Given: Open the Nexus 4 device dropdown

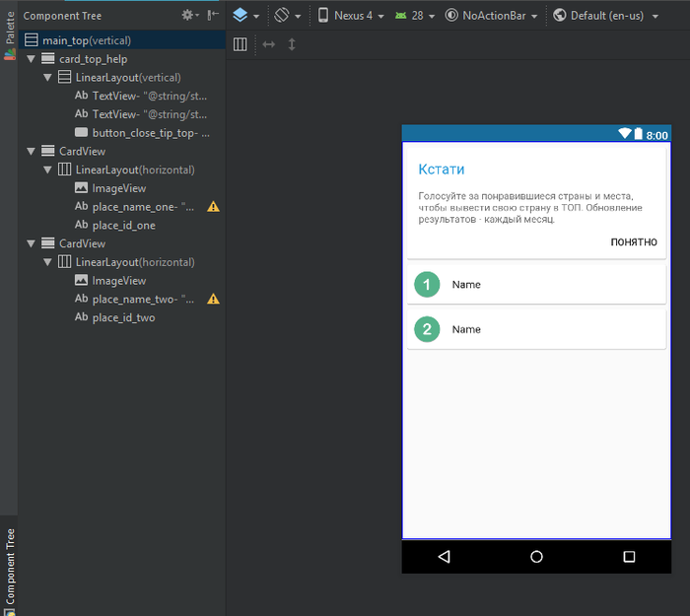Looking at the screenshot, I should pos(351,16).
